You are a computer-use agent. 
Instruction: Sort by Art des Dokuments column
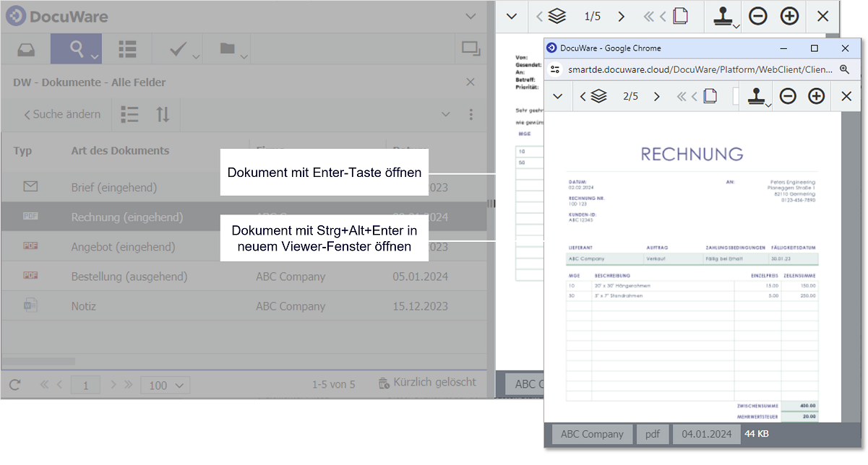tap(120, 150)
